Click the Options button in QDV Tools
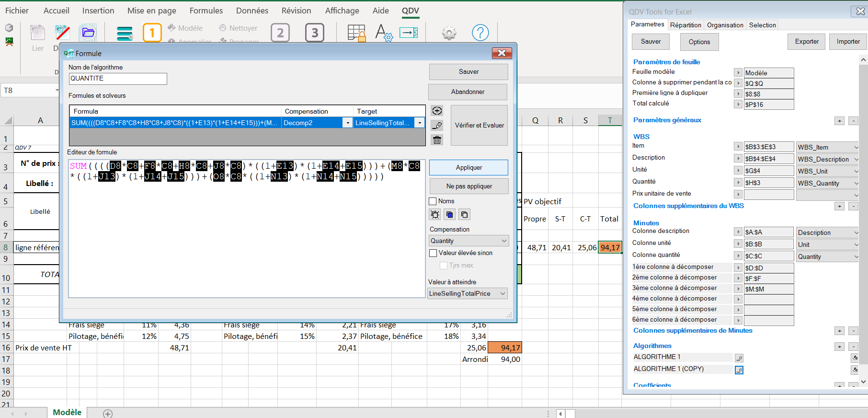This screenshot has width=868, height=418. (699, 42)
